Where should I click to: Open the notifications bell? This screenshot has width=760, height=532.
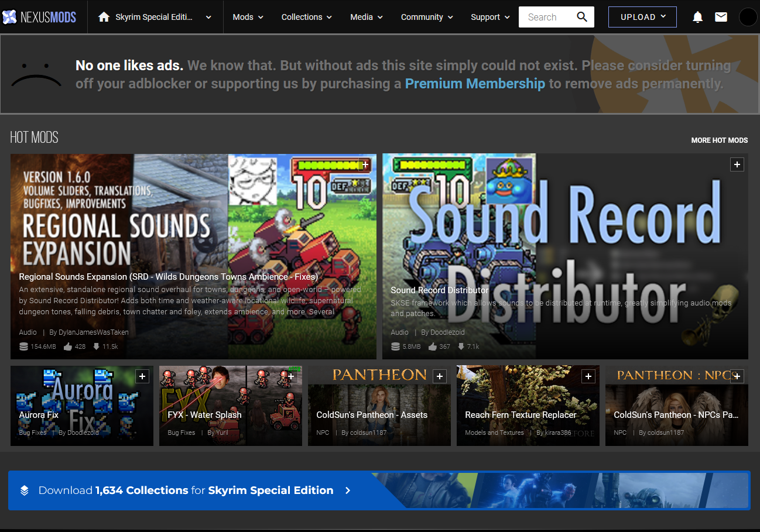tap(697, 17)
